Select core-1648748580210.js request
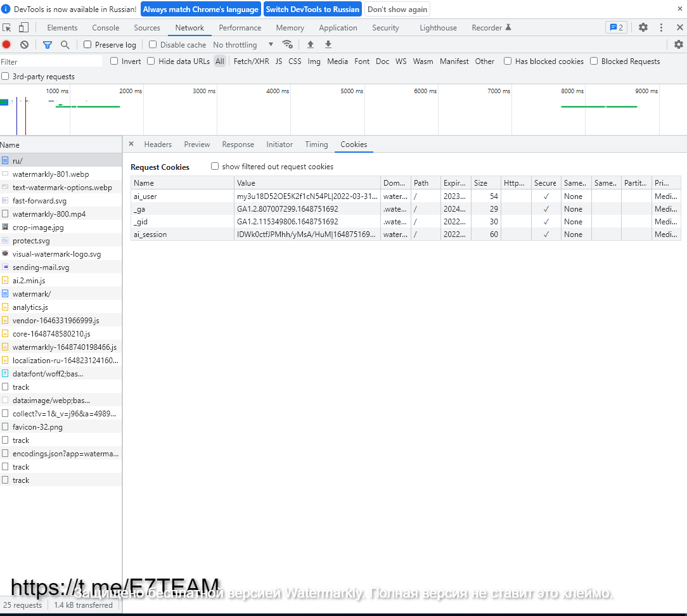 61,334
